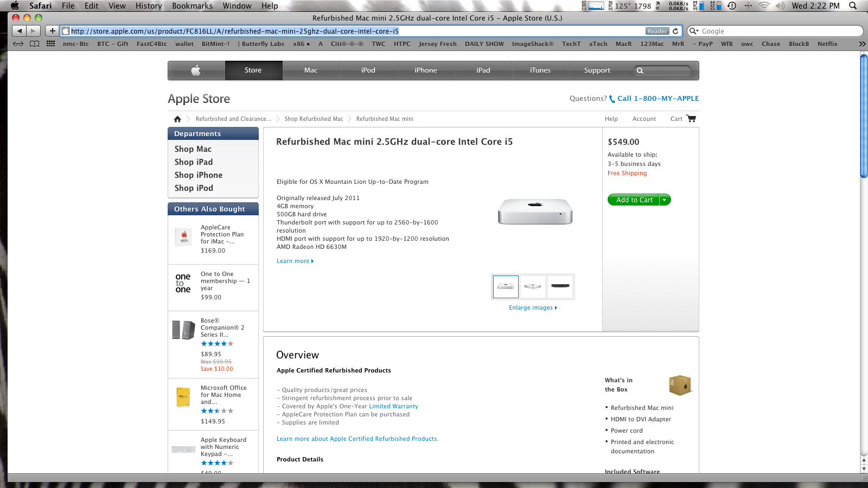Open the Edit menu
This screenshot has height=488, width=868.
91,5
